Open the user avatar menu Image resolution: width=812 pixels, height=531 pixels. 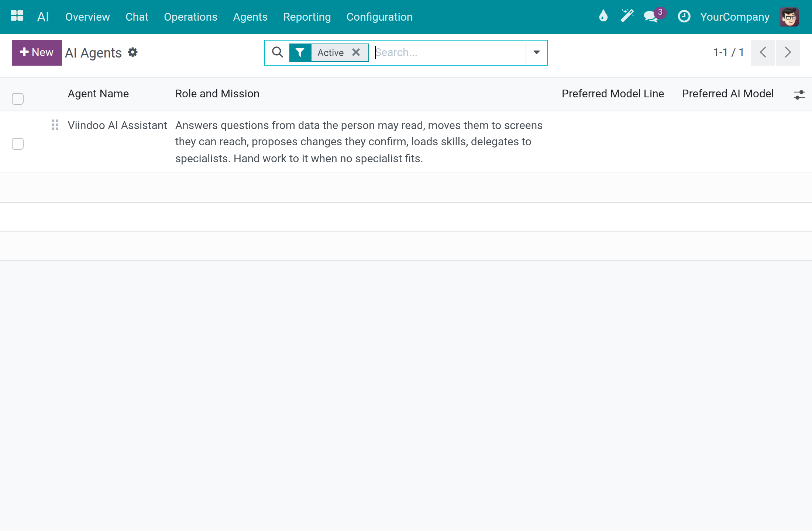tap(789, 17)
